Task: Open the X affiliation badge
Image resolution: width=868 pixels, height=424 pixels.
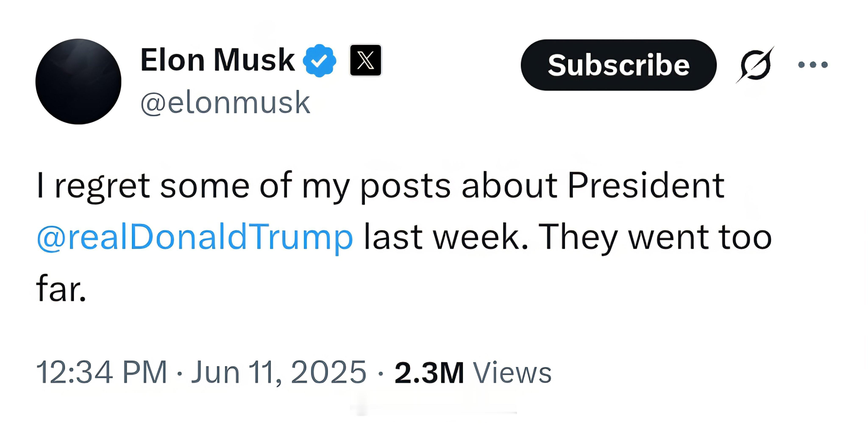Action: (x=366, y=60)
